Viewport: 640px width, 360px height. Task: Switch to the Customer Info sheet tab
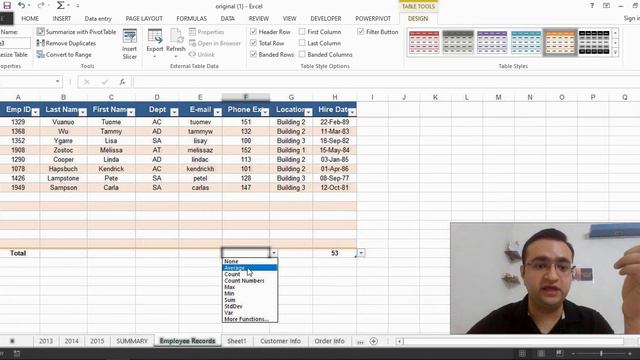click(280, 341)
